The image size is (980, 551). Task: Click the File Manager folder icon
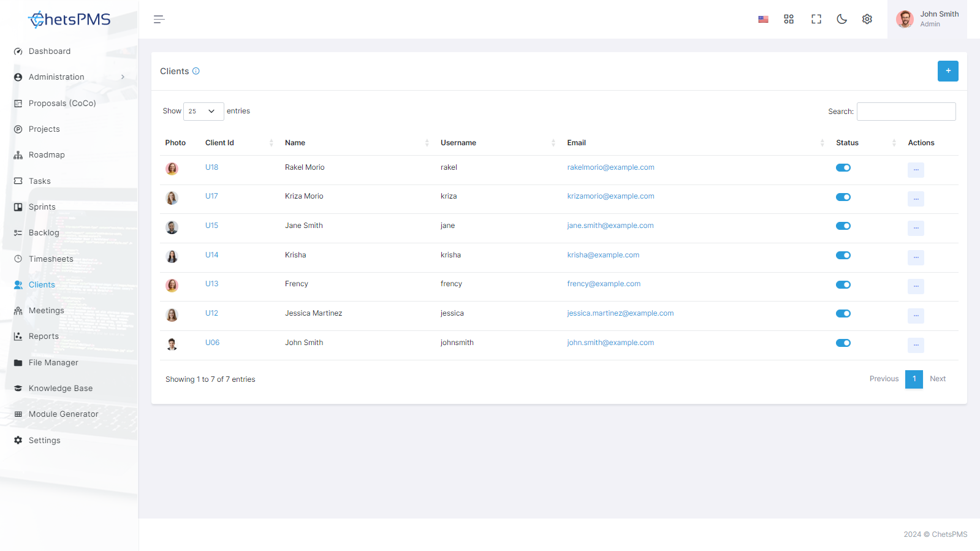pos(18,363)
